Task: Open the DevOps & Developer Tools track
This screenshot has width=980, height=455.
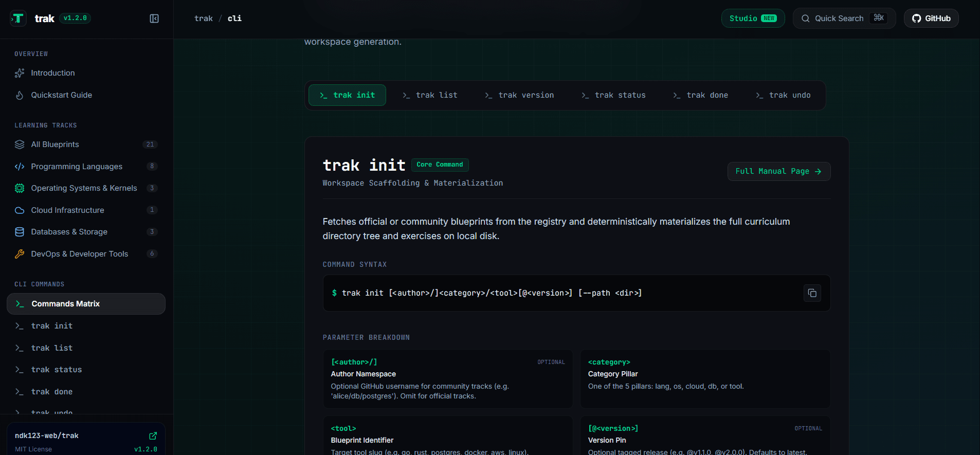Action: pos(86,254)
